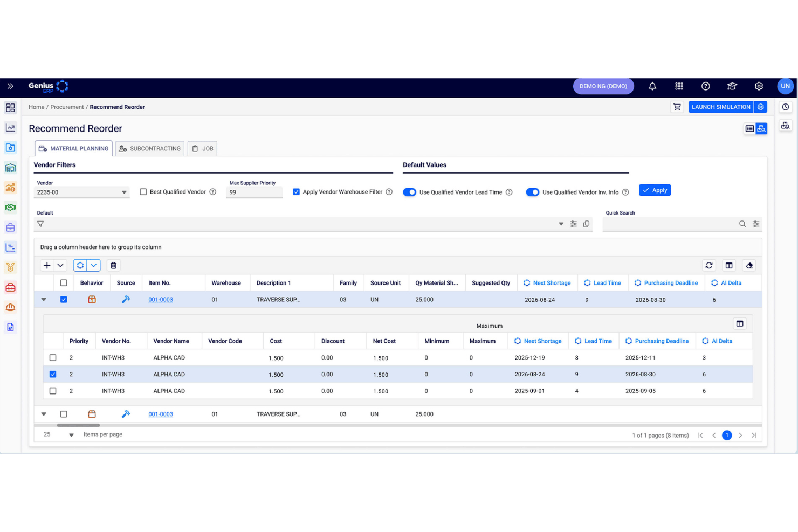Uncheck Apply Vendor Warehouse Filter

pyautogui.click(x=296, y=192)
